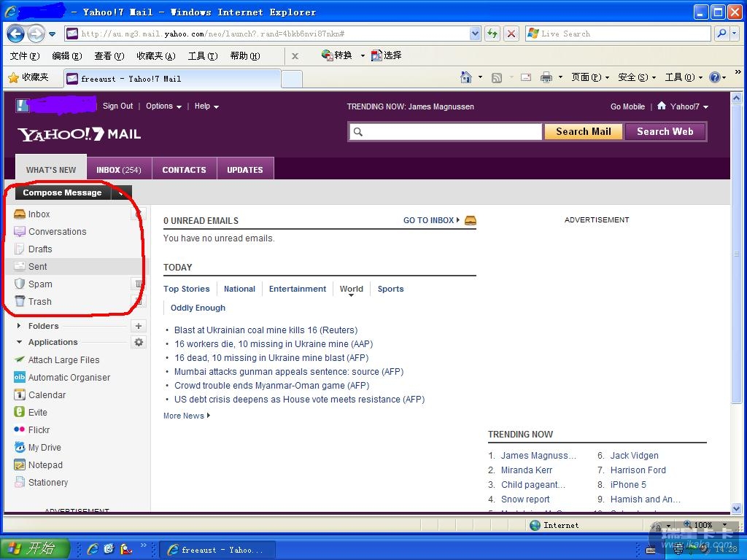Open the favorites star 收藏夹
The width and height of the screenshot is (747, 560).
click(x=29, y=77)
